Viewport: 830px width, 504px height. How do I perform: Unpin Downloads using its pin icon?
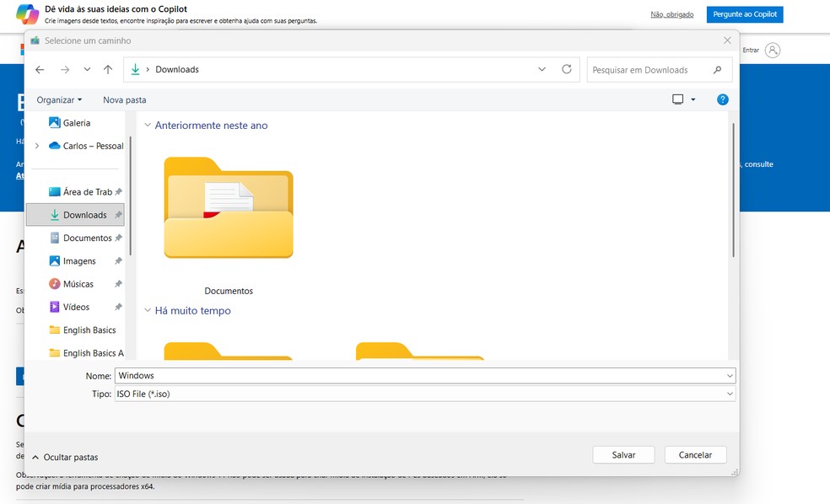[x=118, y=214]
